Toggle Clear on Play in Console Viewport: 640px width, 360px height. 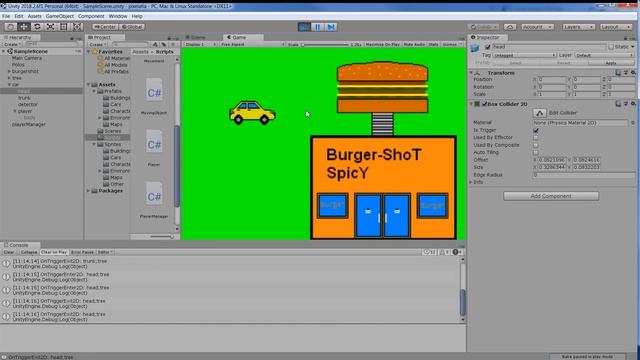(x=54, y=252)
